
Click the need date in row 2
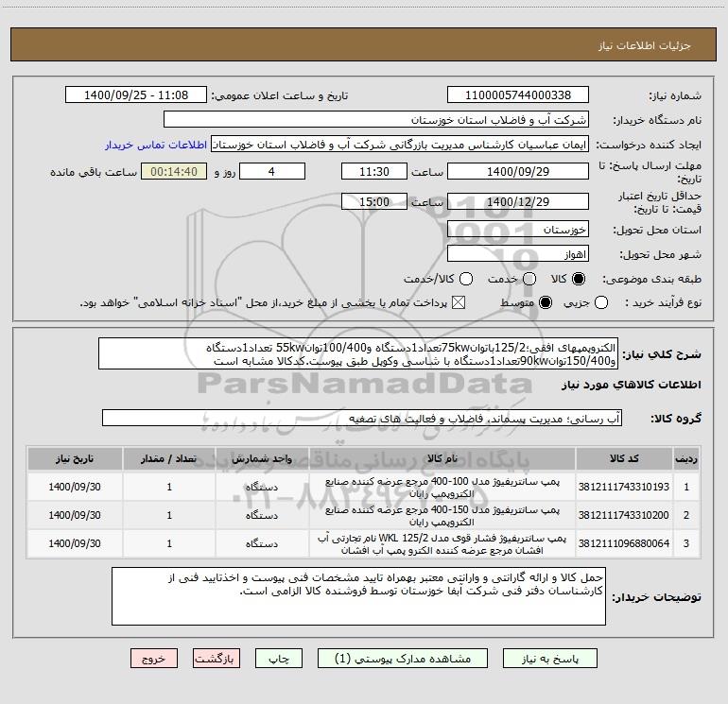pyautogui.click(x=75, y=515)
